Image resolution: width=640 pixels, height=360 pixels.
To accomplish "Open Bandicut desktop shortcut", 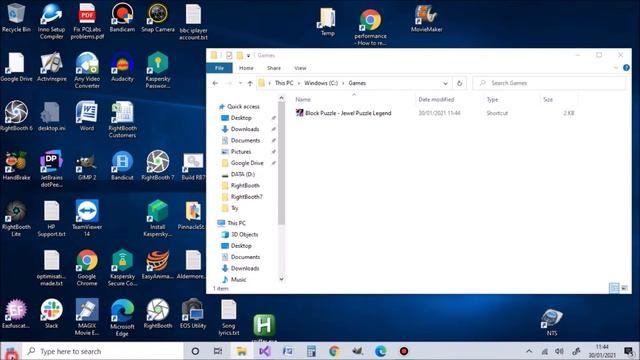I will coord(122,165).
